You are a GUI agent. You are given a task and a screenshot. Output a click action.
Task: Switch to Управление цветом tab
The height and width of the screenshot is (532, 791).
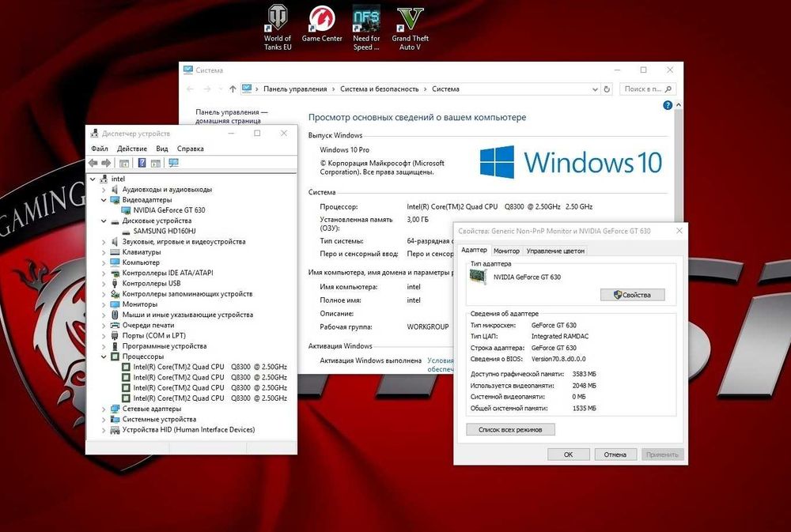pos(555,251)
